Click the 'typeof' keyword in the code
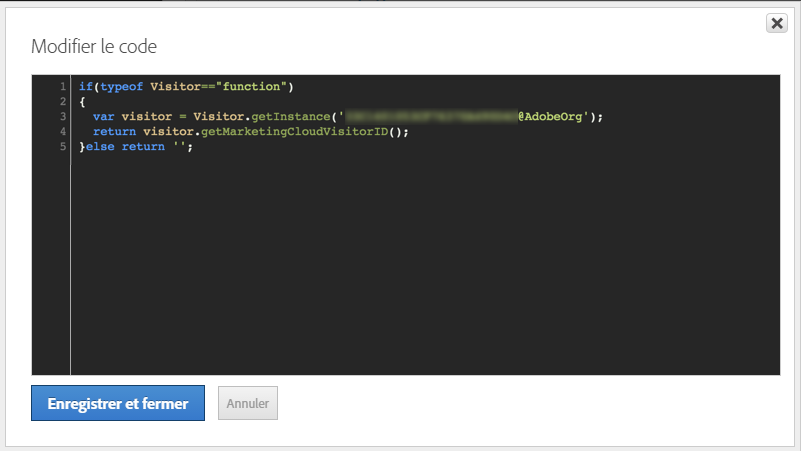 tap(122, 87)
